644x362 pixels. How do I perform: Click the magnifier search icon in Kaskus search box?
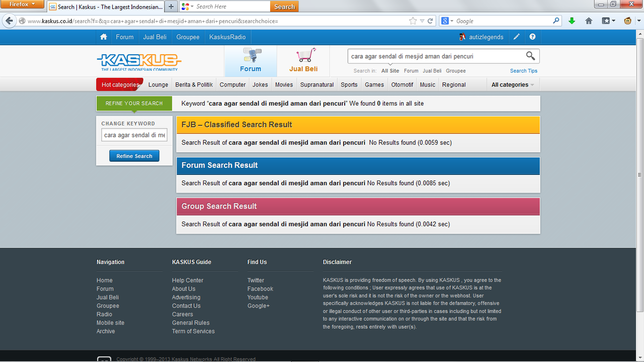point(530,56)
